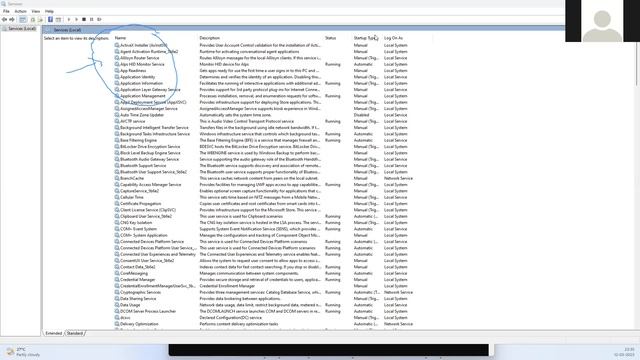Open the Help menu
Screen dimensions: 640x360
49,11
